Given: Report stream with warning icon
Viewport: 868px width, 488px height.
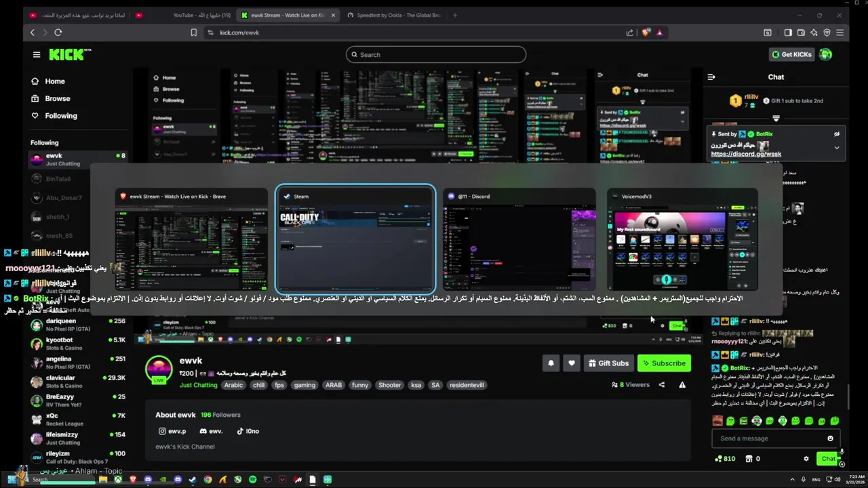Looking at the screenshot, I should [x=682, y=385].
